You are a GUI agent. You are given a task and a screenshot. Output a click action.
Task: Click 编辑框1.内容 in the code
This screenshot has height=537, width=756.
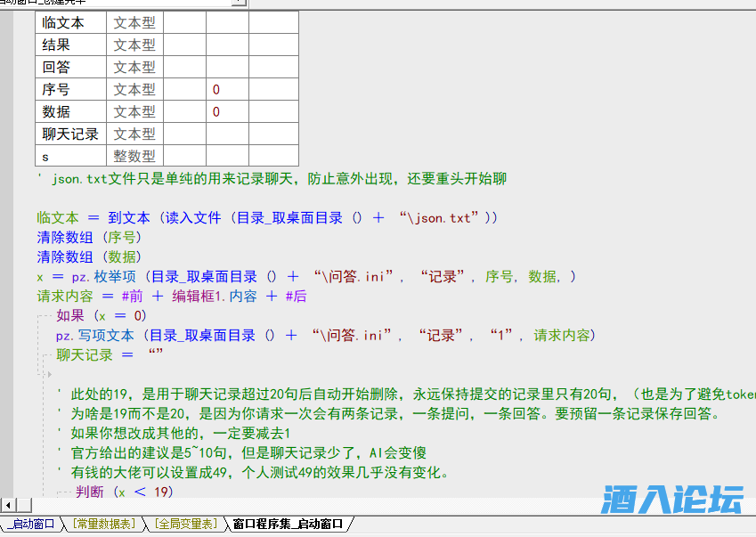tap(215, 296)
